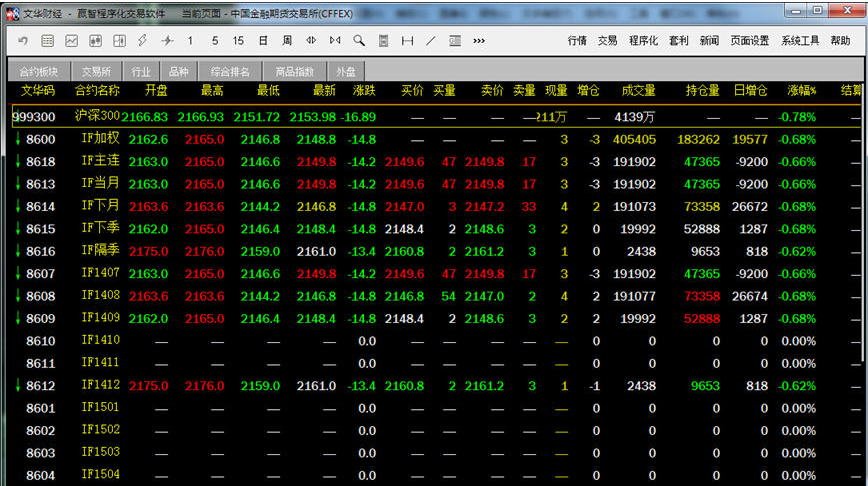This screenshot has height=486, width=868.
Task: Click the 涨幅% column header
Action: pos(801,91)
